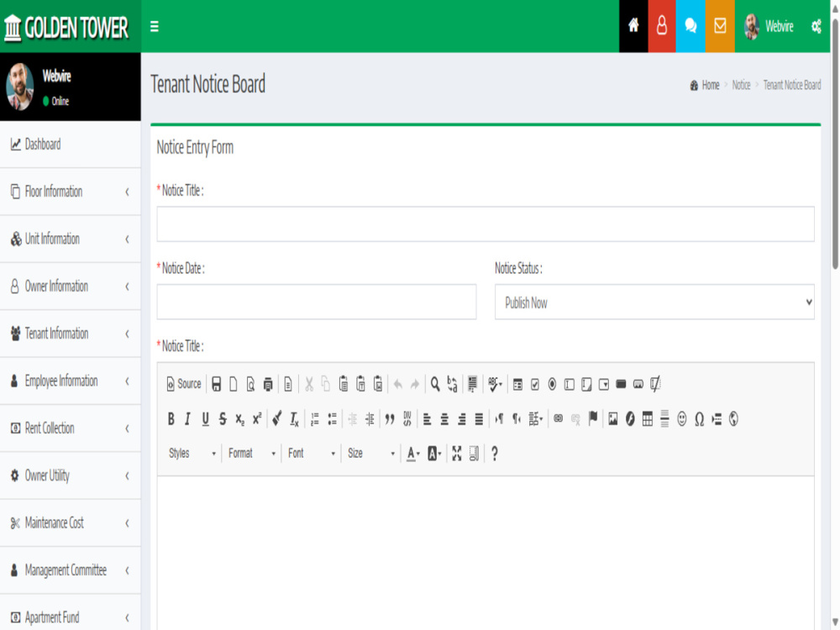
Task: Click the Paste icon in editor toolbar
Action: click(344, 384)
